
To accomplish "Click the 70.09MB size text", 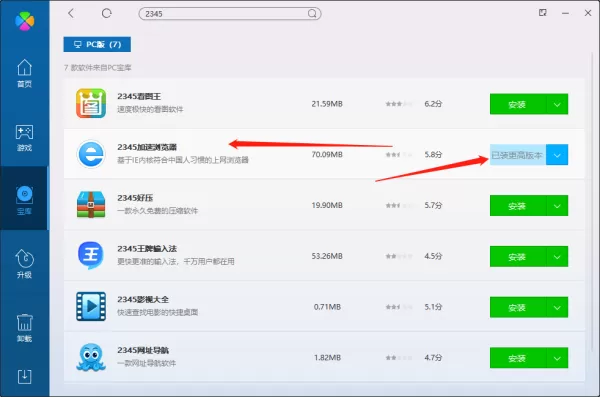I will pos(327,155).
